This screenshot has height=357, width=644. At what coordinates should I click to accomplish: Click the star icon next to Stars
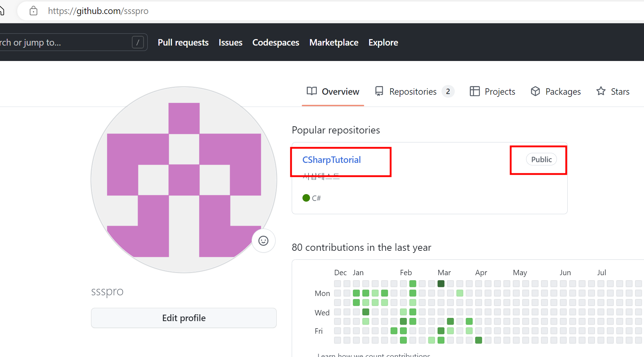[601, 91]
